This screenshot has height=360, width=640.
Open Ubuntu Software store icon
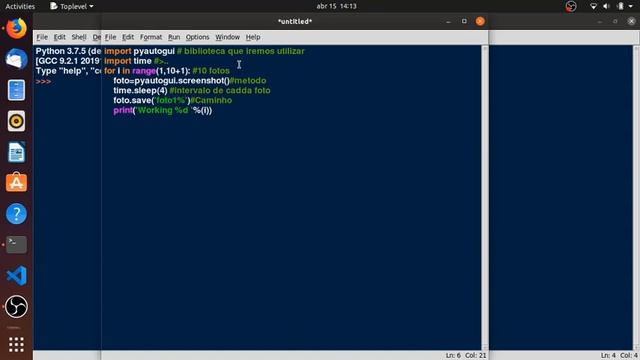(16, 183)
